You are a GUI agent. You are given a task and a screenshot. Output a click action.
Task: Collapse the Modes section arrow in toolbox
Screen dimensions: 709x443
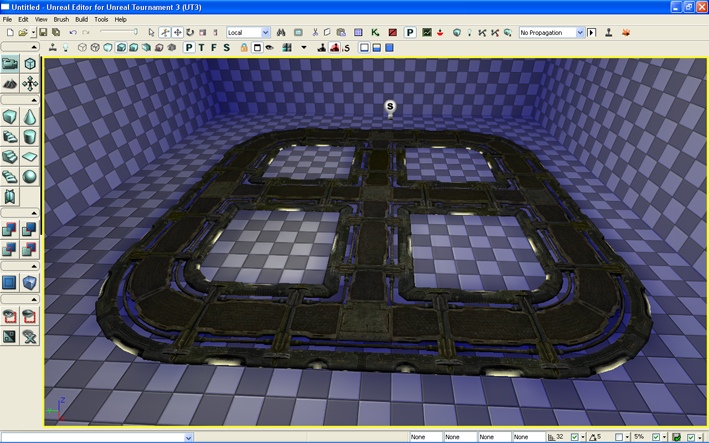(x=34, y=47)
